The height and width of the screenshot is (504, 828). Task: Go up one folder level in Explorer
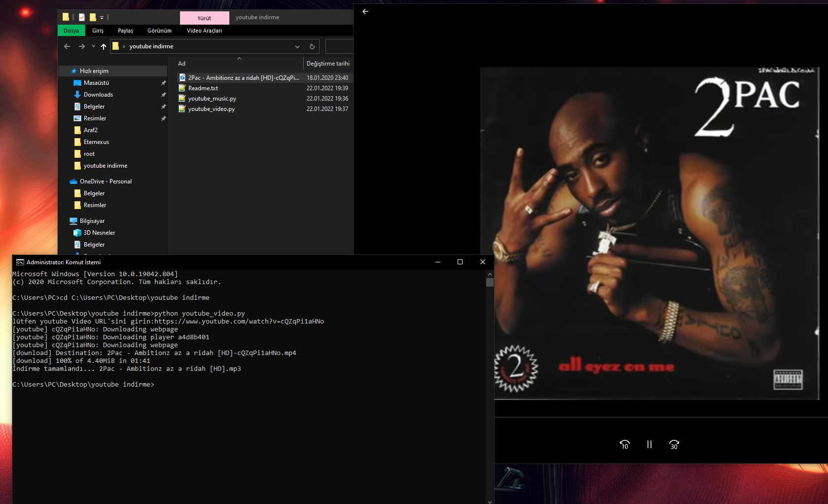103,46
